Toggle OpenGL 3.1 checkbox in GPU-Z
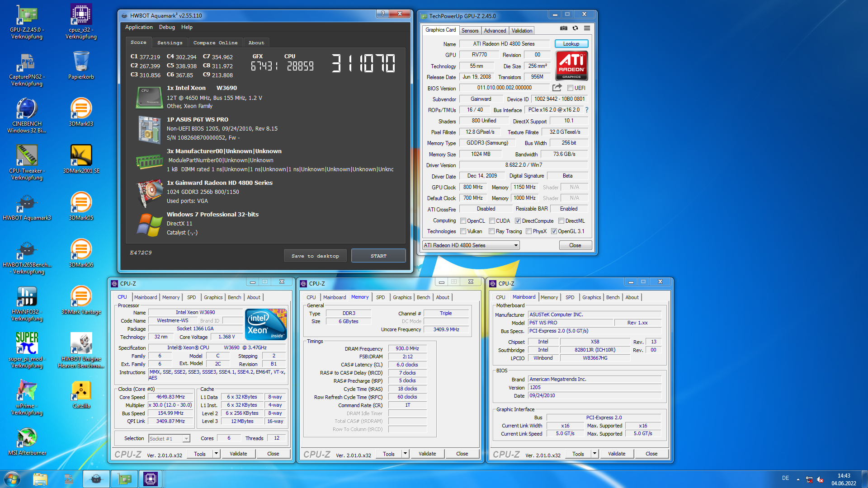Viewport: 868px width, 488px height. click(554, 231)
